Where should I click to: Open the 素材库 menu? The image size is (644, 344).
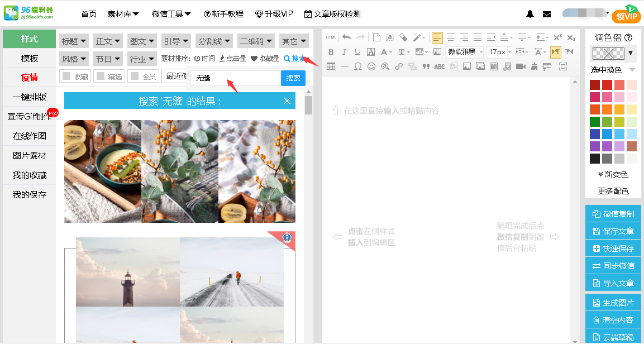pos(123,14)
